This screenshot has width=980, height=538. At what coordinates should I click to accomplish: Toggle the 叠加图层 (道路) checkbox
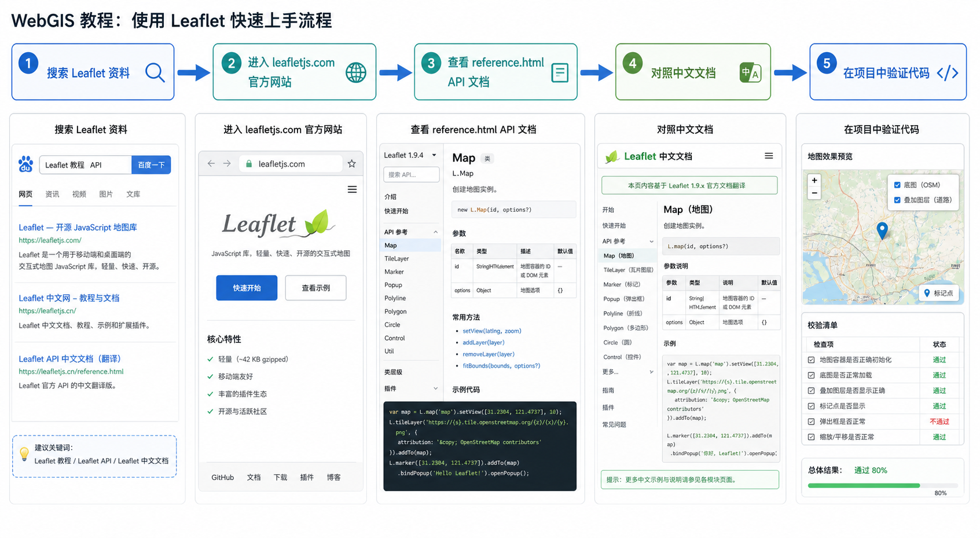point(897,200)
